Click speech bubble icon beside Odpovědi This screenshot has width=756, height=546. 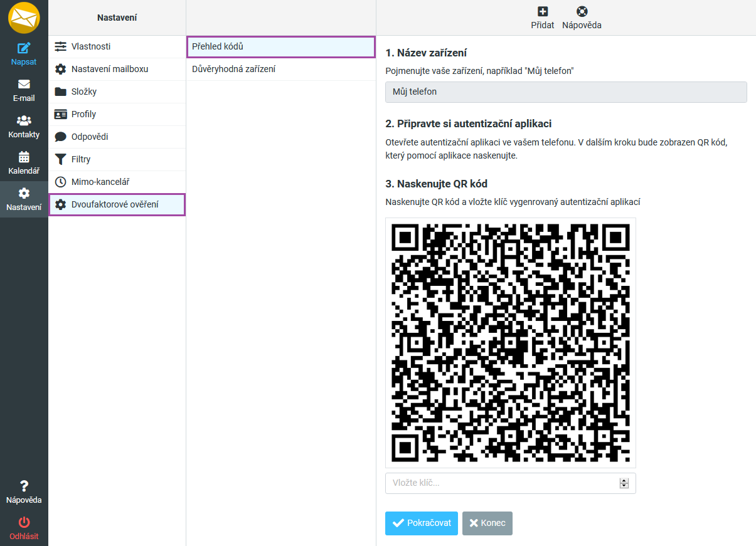coord(60,137)
